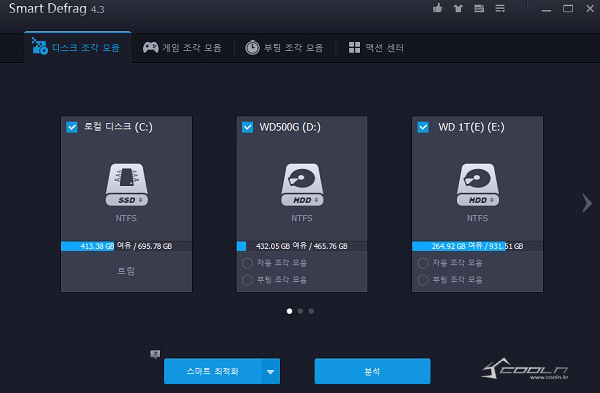Click NTFS label under the SSD icon
The width and height of the screenshot is (600, 393).
coord(126,218)
